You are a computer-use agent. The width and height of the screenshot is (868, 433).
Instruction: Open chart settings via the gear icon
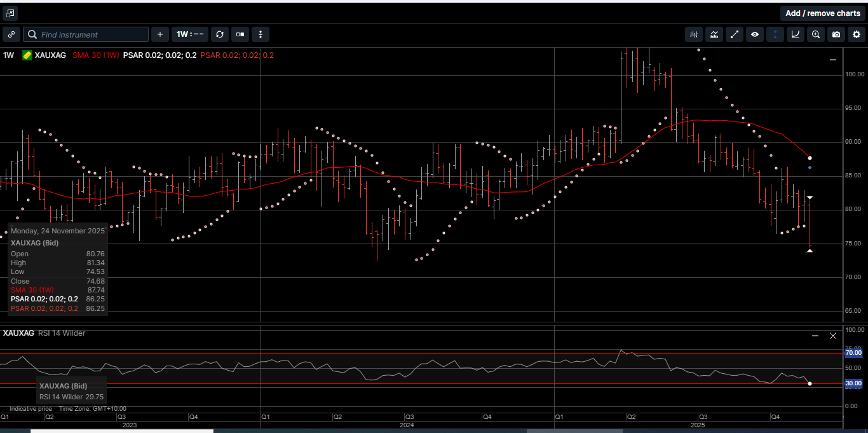(x=856, y=34)
